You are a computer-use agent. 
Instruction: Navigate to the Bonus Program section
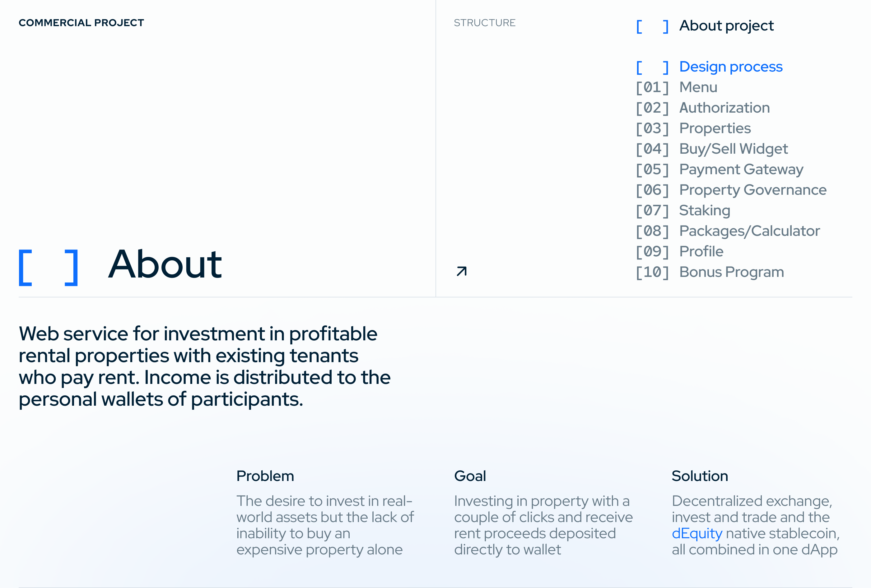click(731, 272)
